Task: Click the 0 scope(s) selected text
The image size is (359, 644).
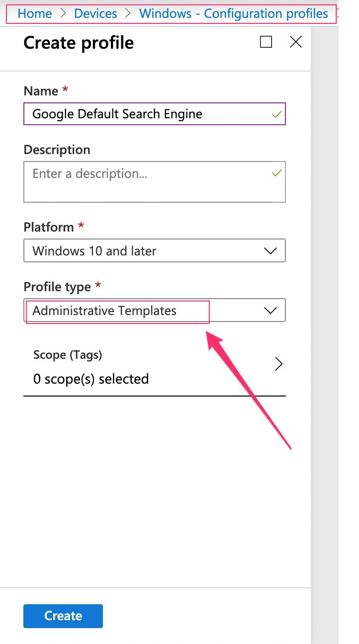Action: [x=91, y=379]
